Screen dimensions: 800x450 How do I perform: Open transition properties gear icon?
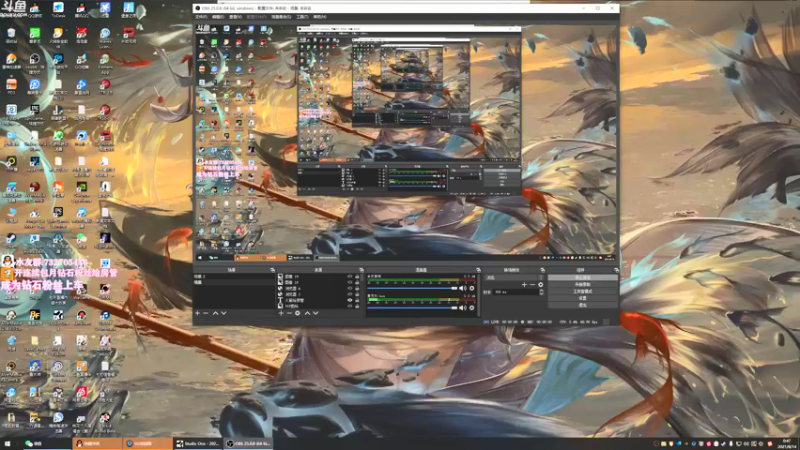coord(540,285)
